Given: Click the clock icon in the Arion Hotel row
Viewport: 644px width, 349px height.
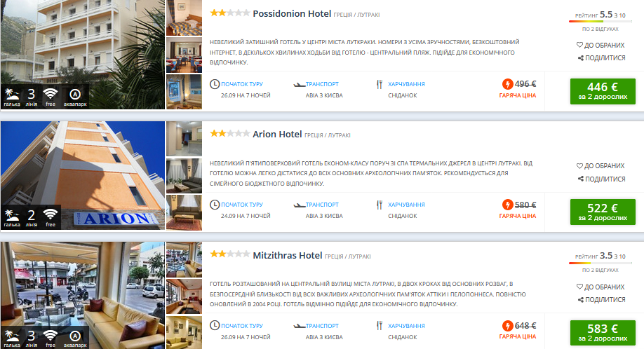Looking at the screenshot, I should click(215, 205).
